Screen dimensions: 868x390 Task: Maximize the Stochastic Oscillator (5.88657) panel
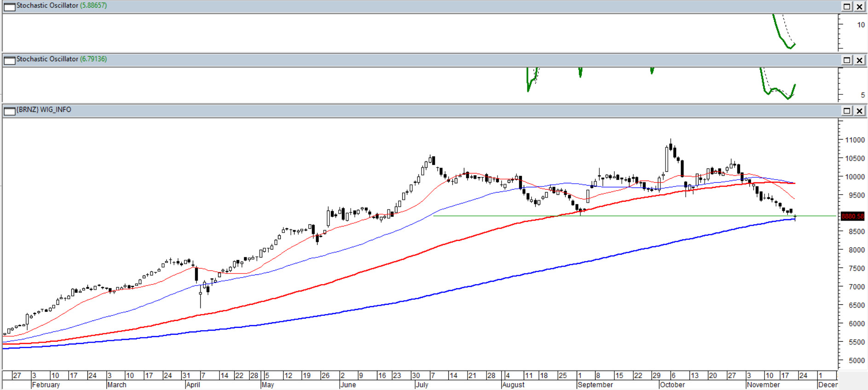tap(847, 6)
